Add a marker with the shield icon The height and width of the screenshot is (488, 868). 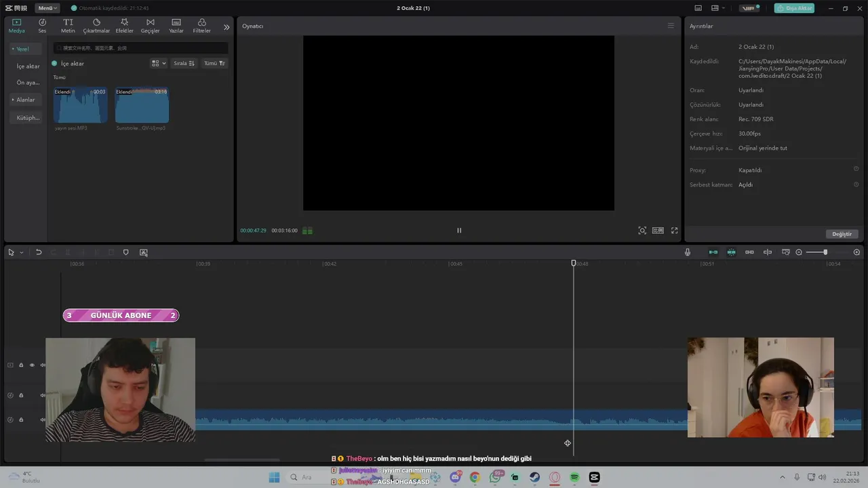(x=125, y=252)
